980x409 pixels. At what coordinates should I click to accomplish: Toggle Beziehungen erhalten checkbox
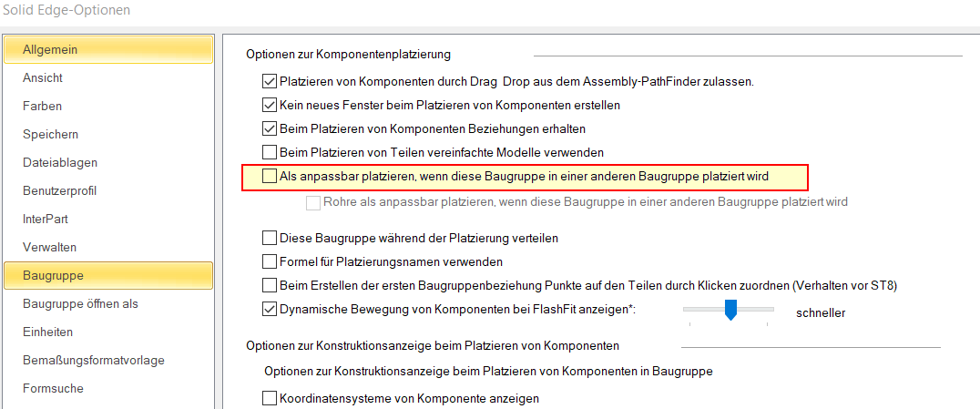coord(270,128)
